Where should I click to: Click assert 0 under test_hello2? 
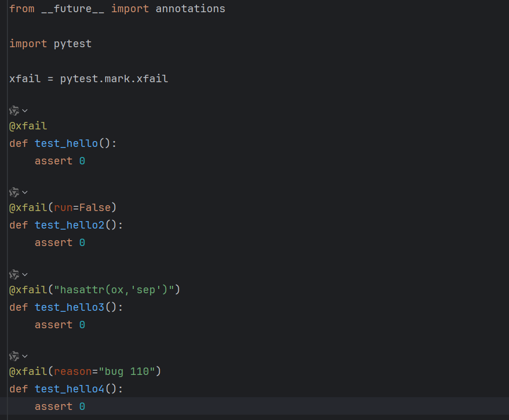coord(60,242)
